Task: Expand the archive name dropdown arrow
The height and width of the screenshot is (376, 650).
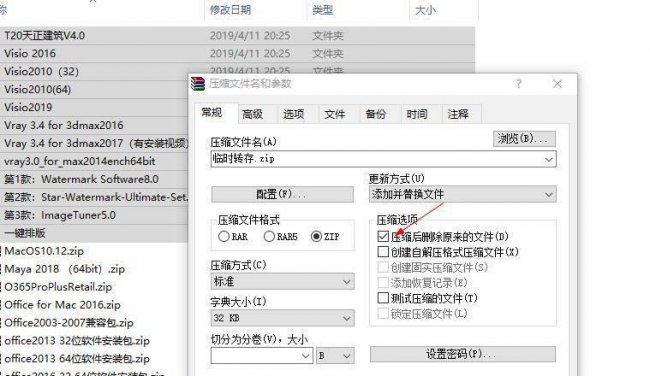Action: click(549, 160)
